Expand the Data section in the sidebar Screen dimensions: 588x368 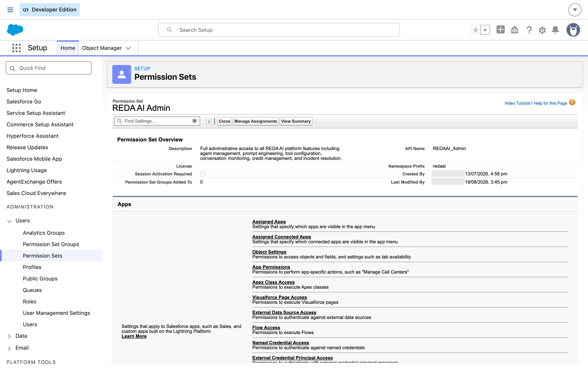(9, 336)
